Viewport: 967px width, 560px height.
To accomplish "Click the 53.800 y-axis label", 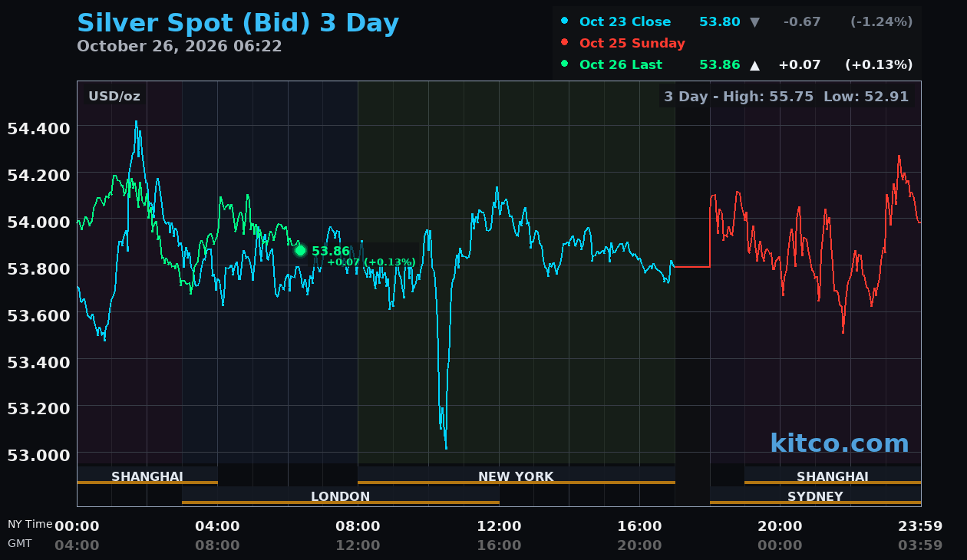I will click(x=38, y=268).
